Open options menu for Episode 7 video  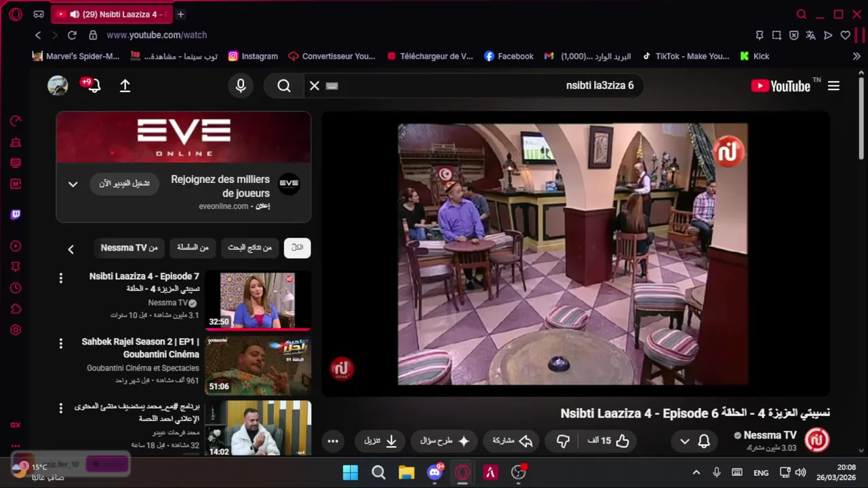tap(60, 278)
